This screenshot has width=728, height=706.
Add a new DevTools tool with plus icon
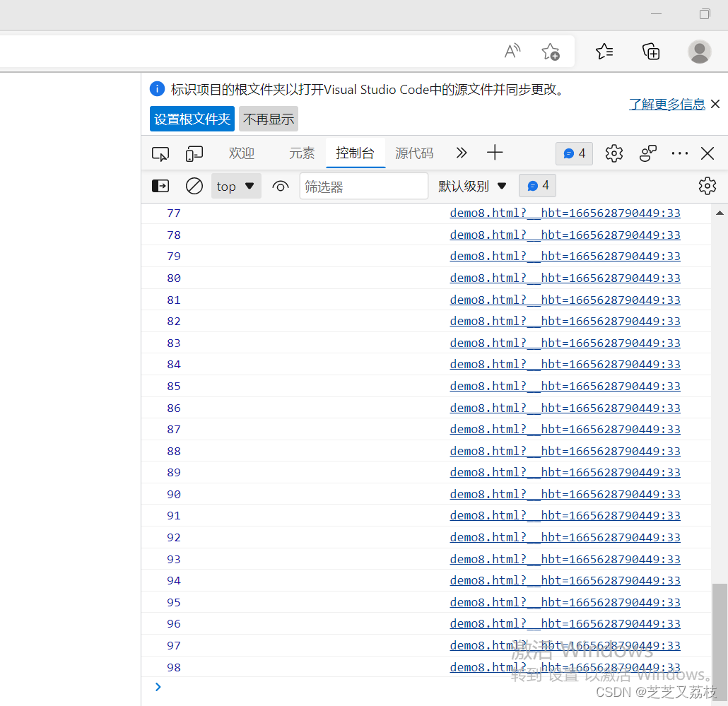495,153
